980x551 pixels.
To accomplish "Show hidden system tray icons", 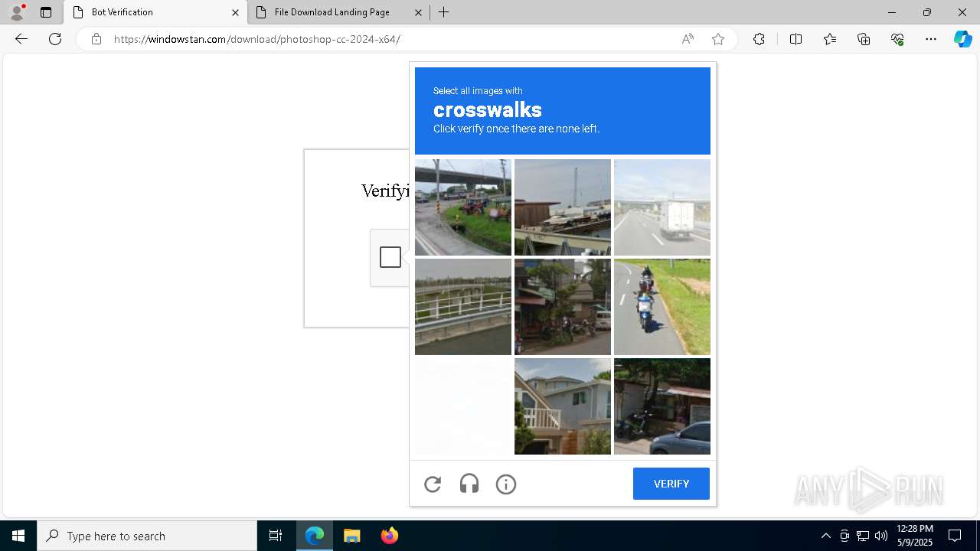I will click(x=825, y=536).
